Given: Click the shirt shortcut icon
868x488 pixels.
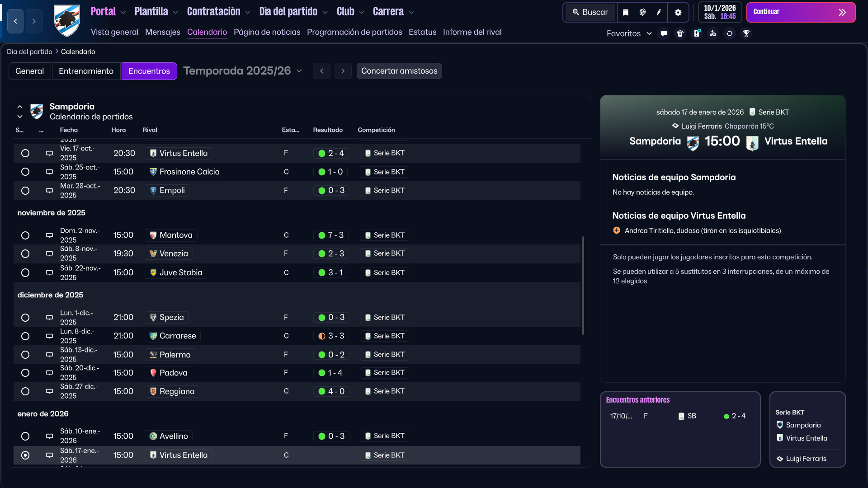Looking at the screenshot, I should click(x=680, y=33).
